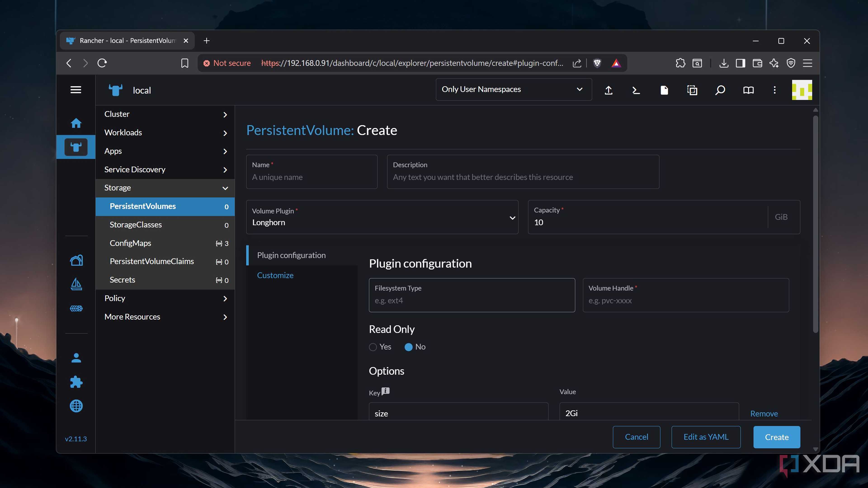Go to Rancher Home from the sidebar
The height and width of the screenshot is (488, 868).
tap(76, 123)
